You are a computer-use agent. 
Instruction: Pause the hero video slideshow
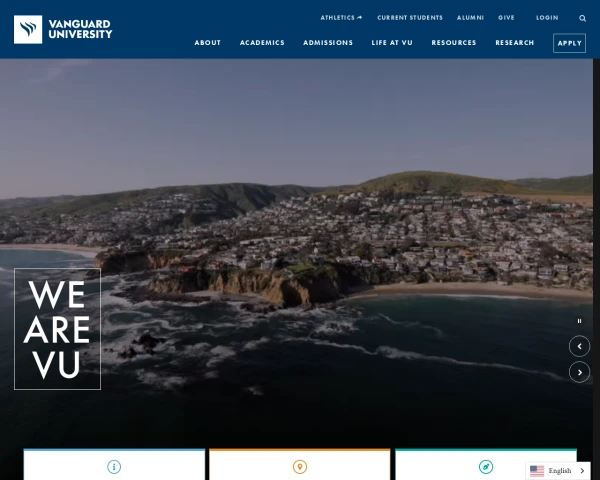[x=579, y=321]
